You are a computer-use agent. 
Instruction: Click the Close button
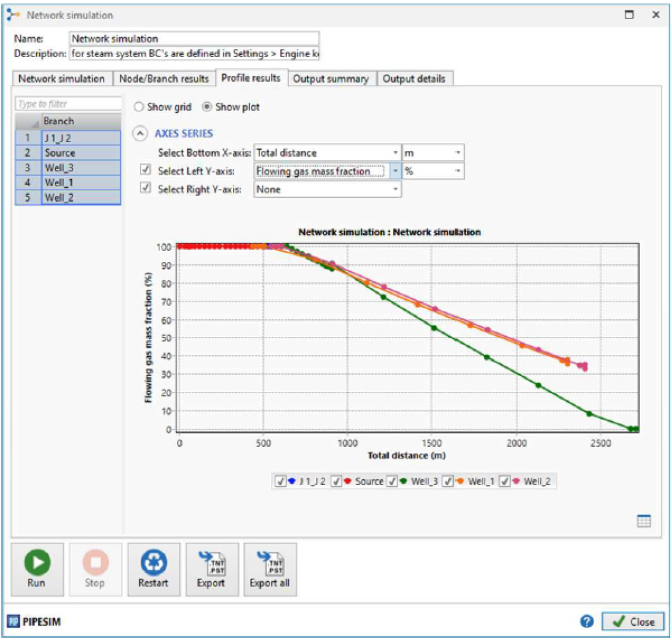(x=633, y=622)
